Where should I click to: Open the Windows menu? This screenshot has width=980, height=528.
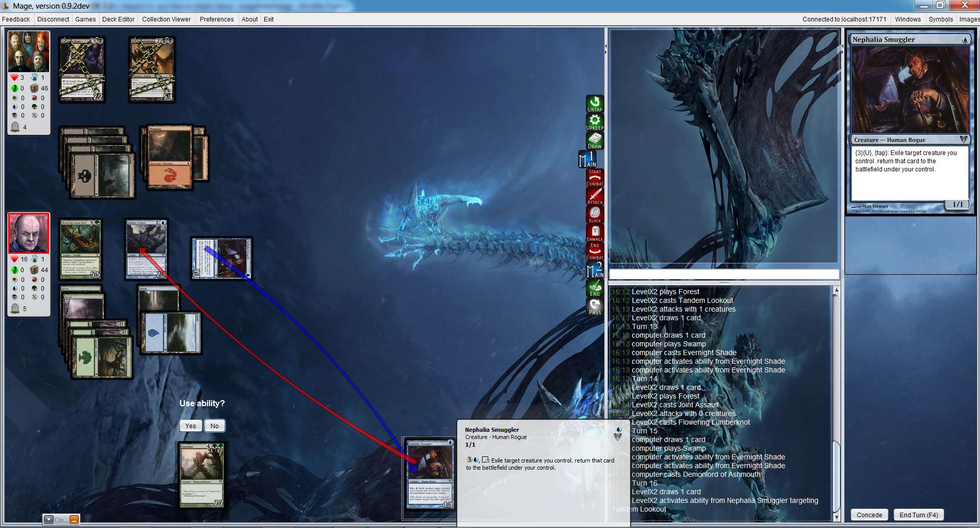point(907,19)
